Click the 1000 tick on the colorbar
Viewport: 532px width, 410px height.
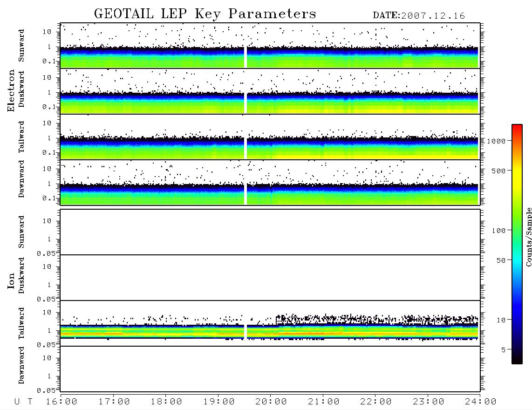tap(496, 141)
